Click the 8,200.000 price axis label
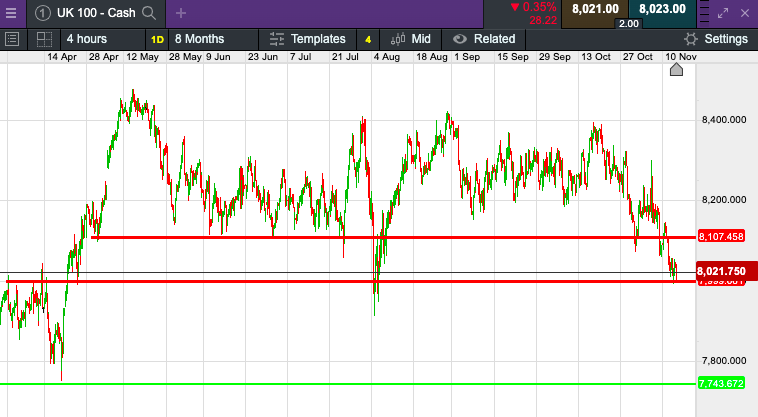 coord(724,200)
